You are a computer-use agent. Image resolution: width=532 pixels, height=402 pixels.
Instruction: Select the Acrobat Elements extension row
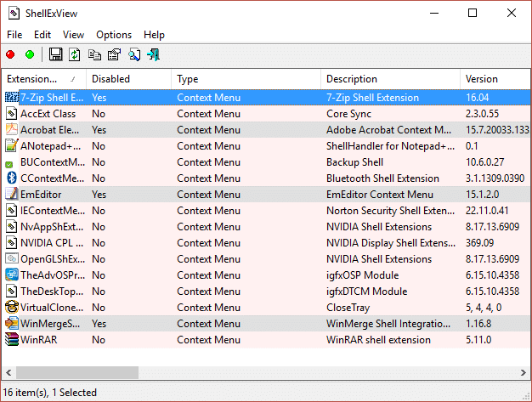(53, 130)
